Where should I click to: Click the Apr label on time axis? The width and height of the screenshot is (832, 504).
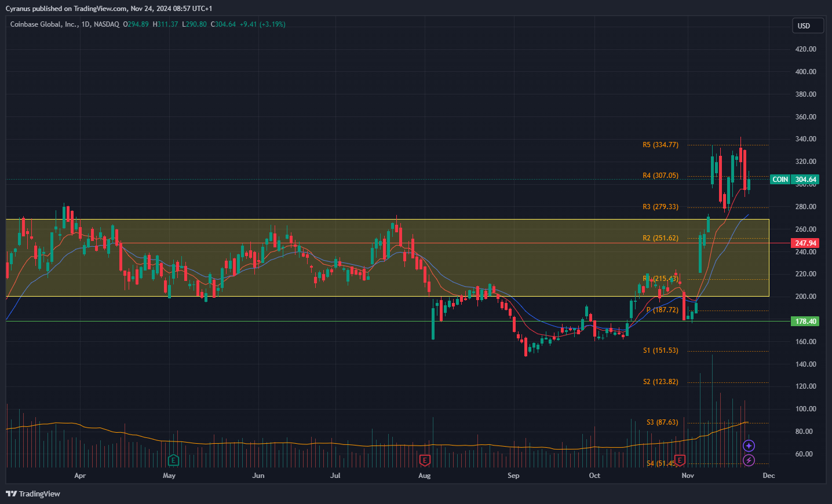point(80,476)
